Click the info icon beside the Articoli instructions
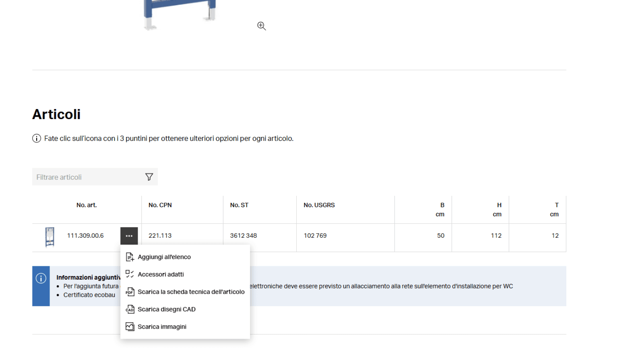This screenshot has width=644, height=362. pos(37,138)
